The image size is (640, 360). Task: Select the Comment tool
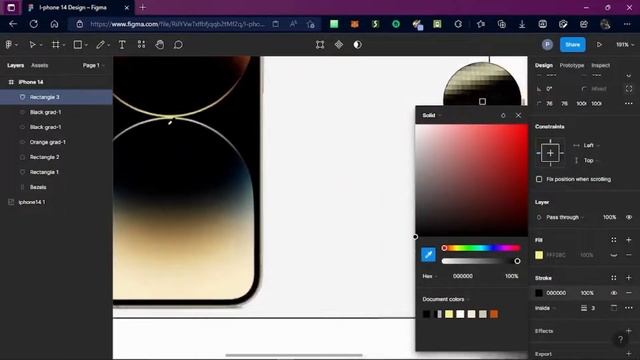click(178, 45)
